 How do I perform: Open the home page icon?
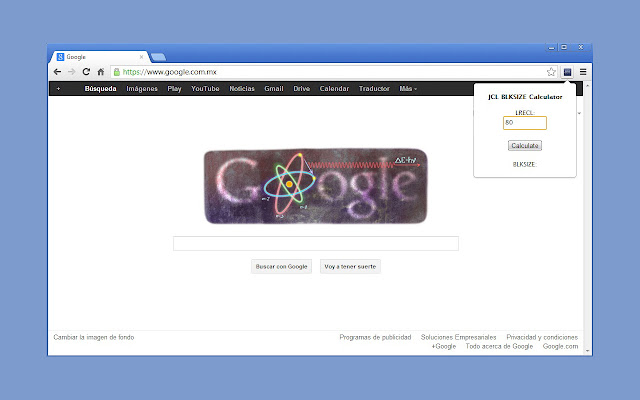click(100, 72)
